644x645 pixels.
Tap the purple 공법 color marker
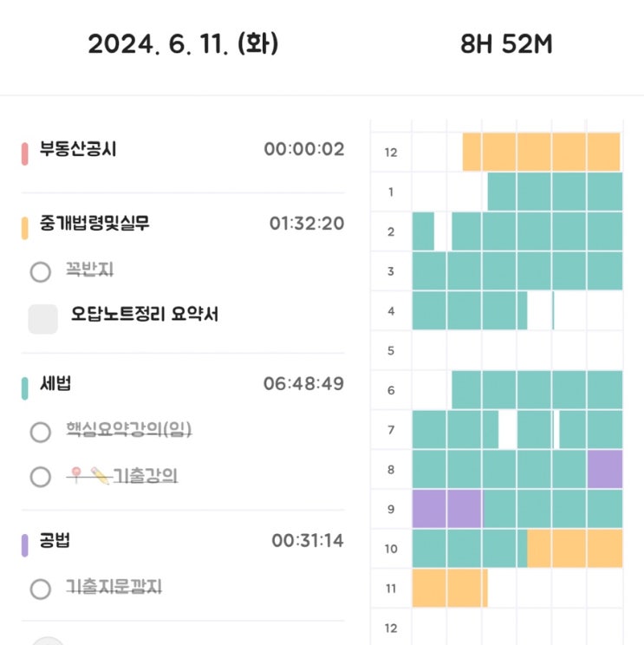point(26,544)
